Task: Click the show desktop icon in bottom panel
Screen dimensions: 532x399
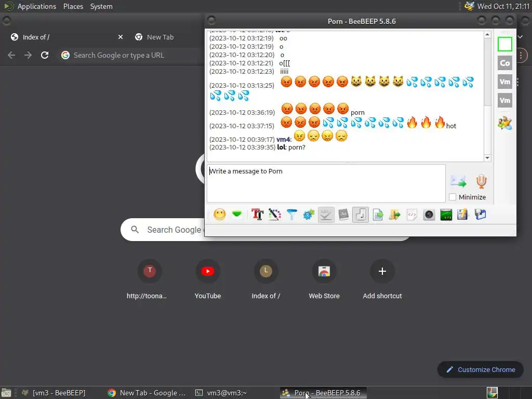Action: tap(6, 393)
